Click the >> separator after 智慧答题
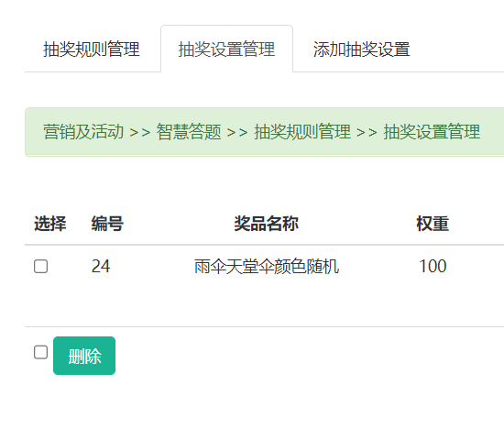The height and width of the screenshot is (440, 504). [237, 132]
